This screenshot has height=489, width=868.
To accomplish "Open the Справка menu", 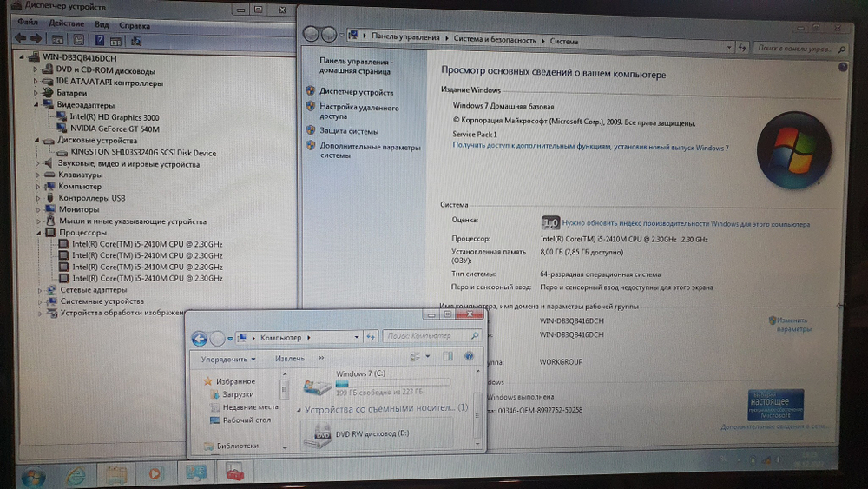I will tap(135, 25).
